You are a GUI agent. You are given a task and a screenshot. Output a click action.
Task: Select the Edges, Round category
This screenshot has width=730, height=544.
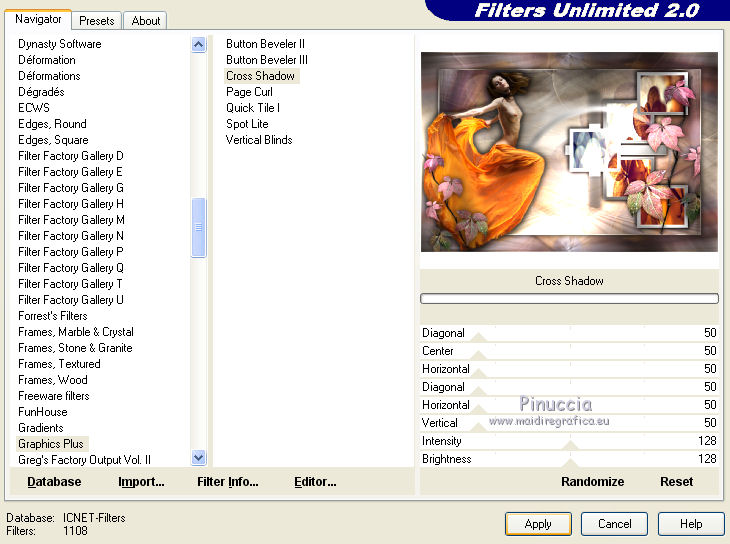point(52,124)
